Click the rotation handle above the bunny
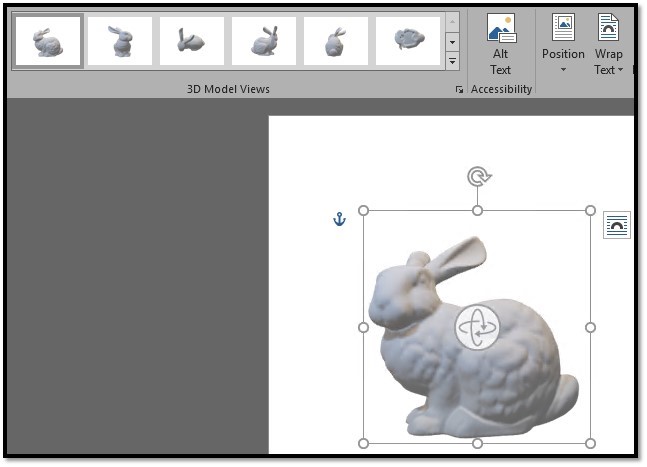The width and height of the screenshot is (647, 467). pyautogui.click(x=478, y=177)
